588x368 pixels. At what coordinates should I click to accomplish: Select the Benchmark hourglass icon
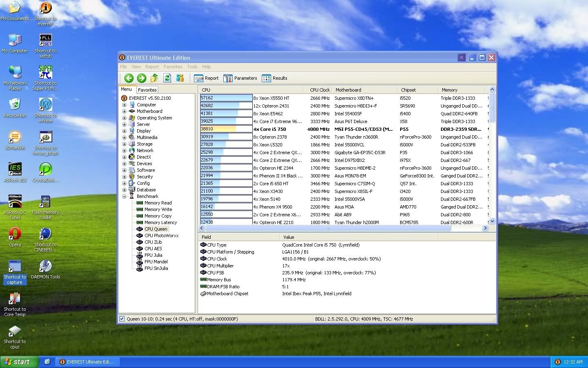(x=132, y=196)
